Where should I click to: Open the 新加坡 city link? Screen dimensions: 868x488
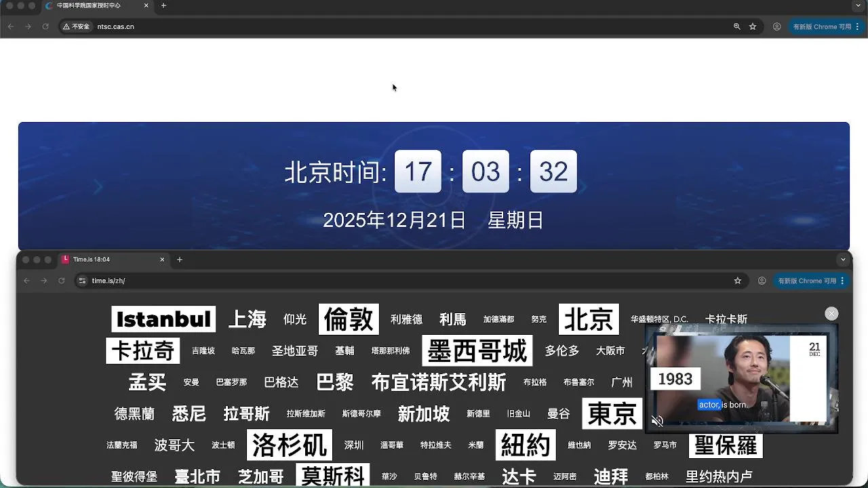tap(424, 413)
